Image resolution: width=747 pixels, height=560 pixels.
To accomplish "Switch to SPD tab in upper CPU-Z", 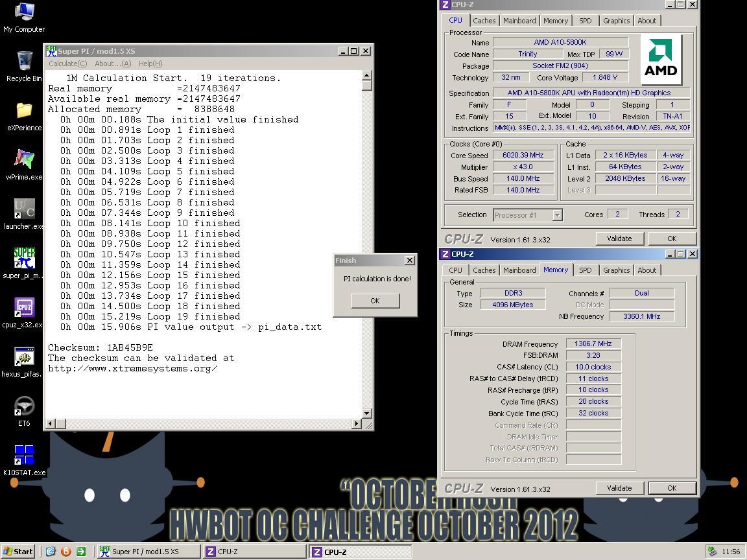I will click(x=585, y=21).
